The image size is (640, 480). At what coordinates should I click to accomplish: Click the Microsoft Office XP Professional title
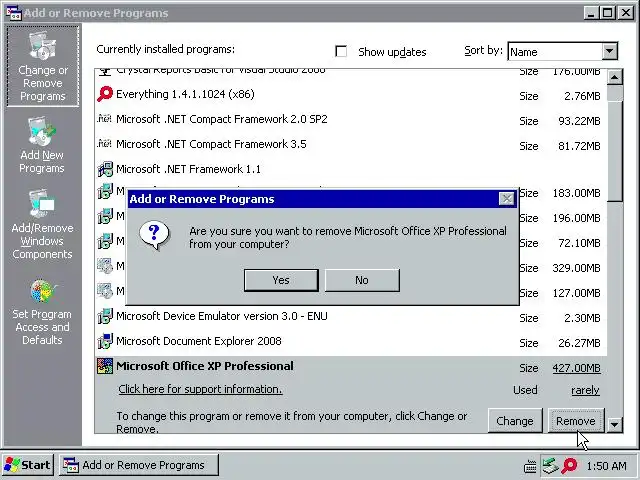point(205,366)
